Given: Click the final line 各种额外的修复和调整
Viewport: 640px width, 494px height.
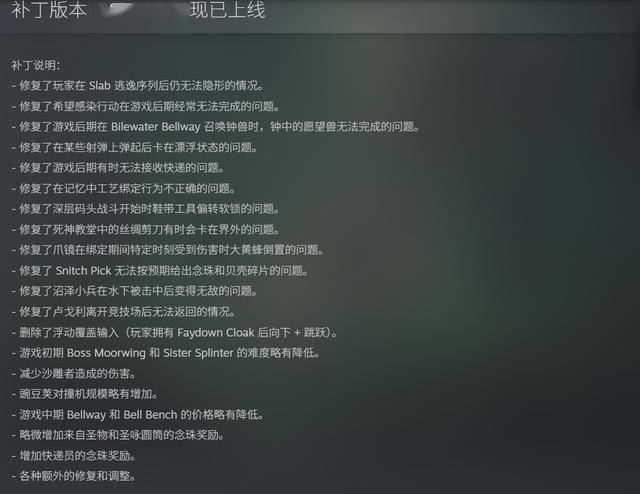Looking at the screenshot, I should (x=74, y=476).
